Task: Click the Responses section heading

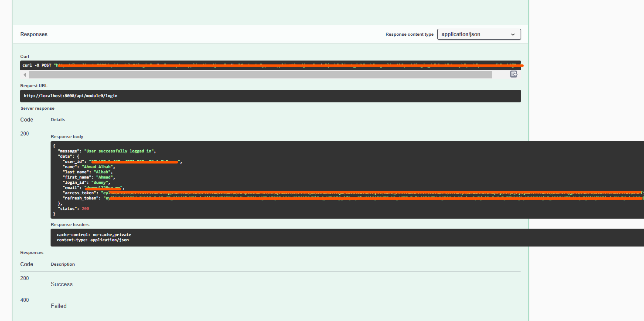Action: pos(34,34)
